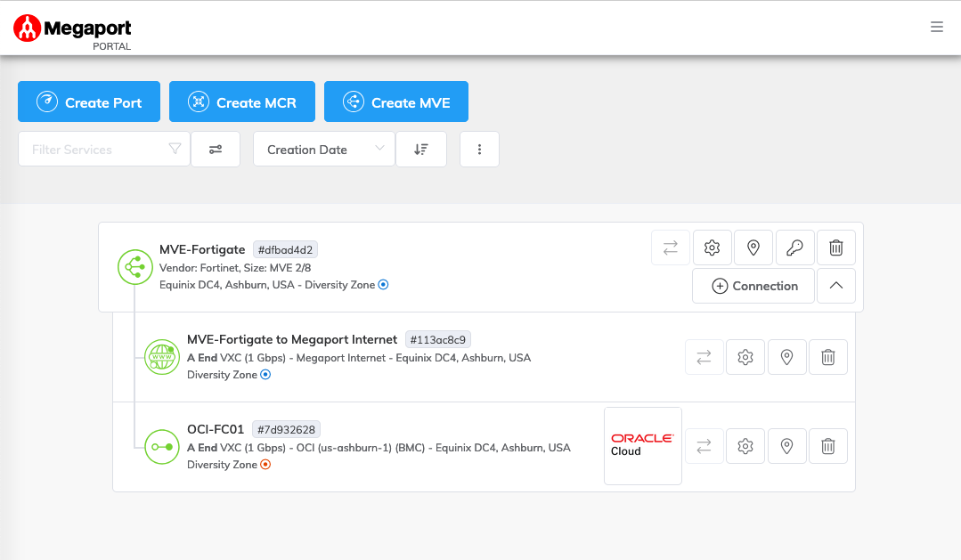Click the OCI-FC01 connection title
961x560 pixels.
[216, 429]
